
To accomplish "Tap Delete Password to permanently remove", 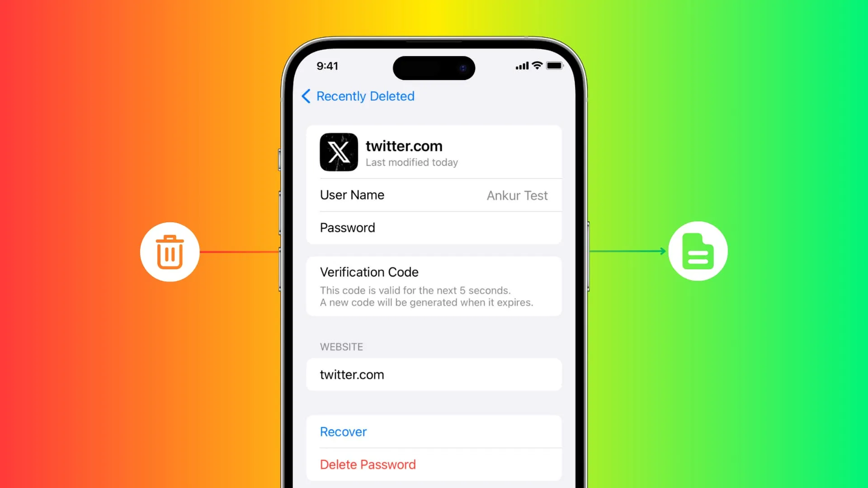I will 367,464.
